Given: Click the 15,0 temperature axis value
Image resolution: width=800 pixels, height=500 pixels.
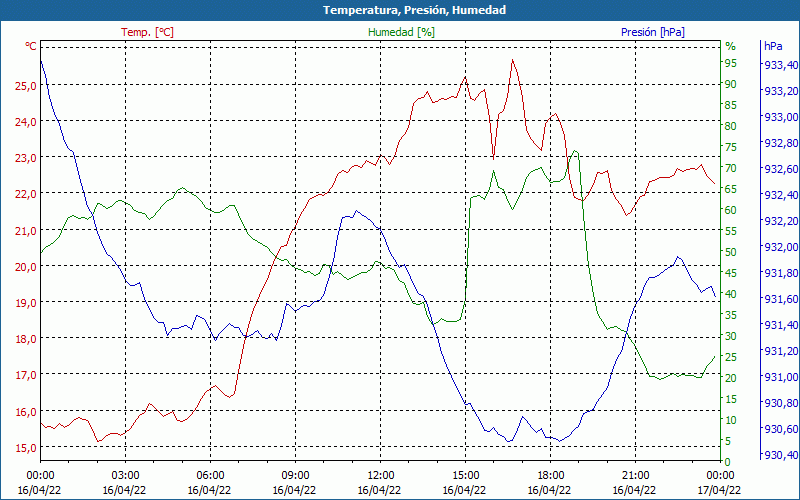Looking at the screenshot, I should 26,448.
